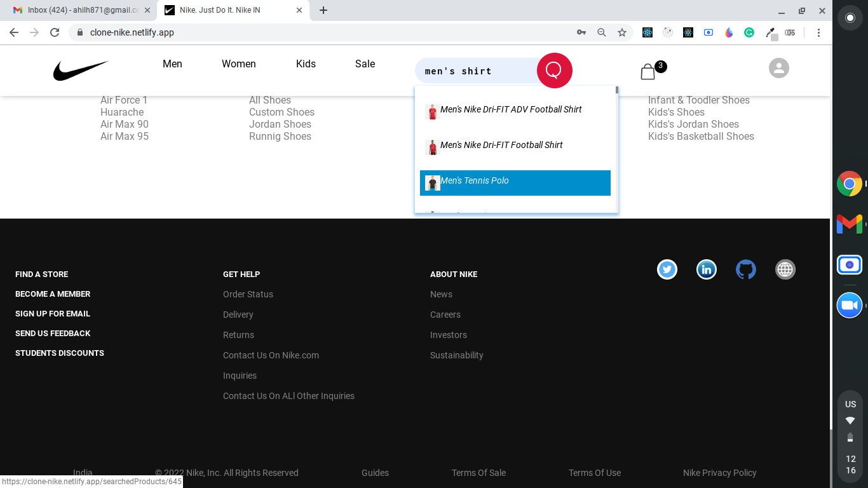The width and height of the screenshot is (868, 488).
Task: Click the color picker droplet extension
Action: point(729,32)
